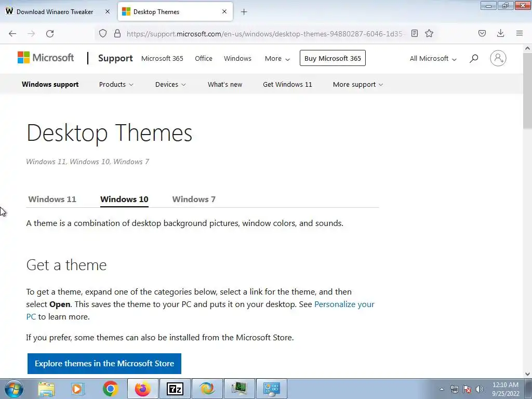Viewport: 532px width, 399px height.
Task: Go back using the browser back arrow
Action: [12, 34]
